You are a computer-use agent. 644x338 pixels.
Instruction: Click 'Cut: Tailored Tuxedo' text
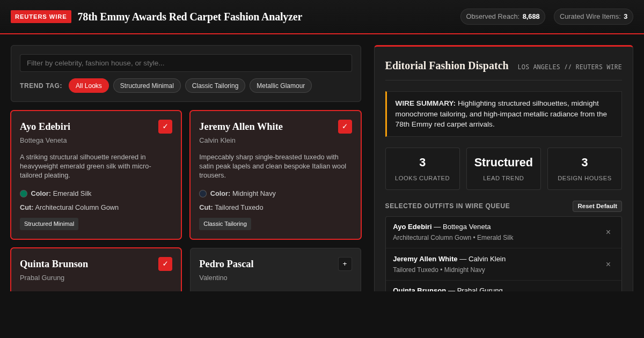(x=231, y=208)
